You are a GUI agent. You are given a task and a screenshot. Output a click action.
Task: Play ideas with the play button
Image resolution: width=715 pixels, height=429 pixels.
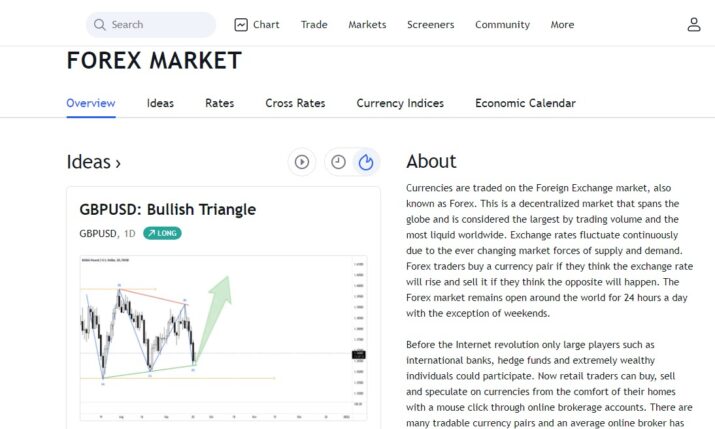tap(301, 162)
